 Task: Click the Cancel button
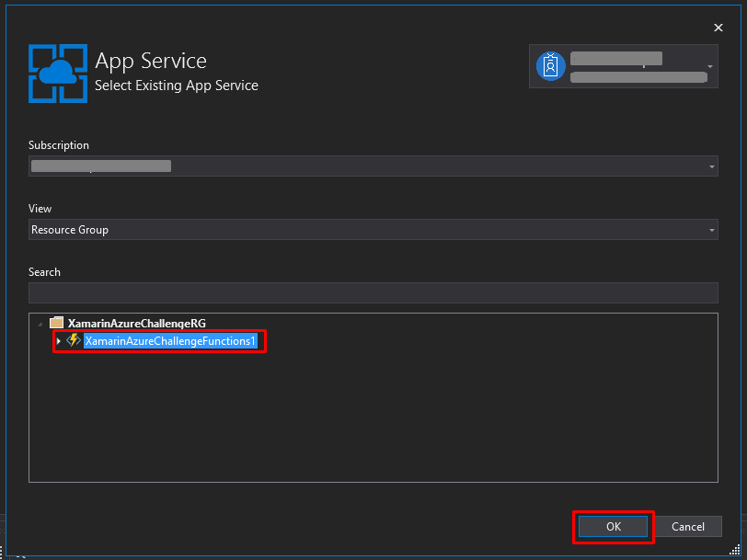point(687,527)
